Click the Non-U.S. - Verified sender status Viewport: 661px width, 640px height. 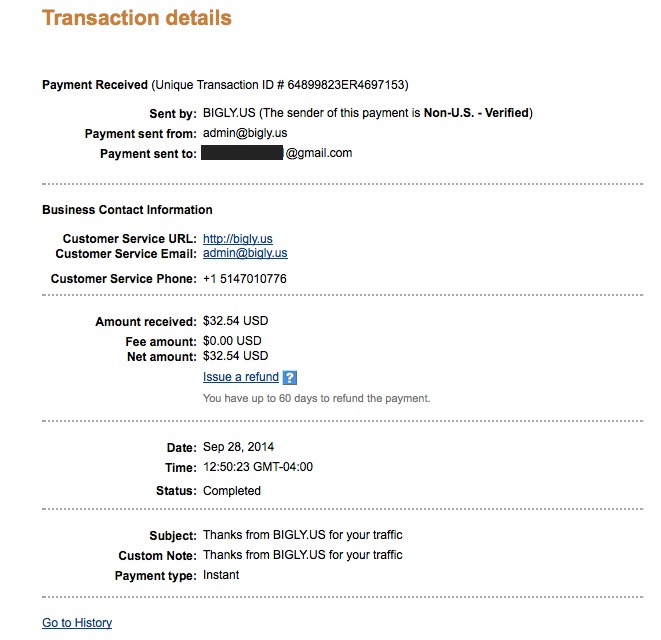pyautogui.click(x=476, y=113)
